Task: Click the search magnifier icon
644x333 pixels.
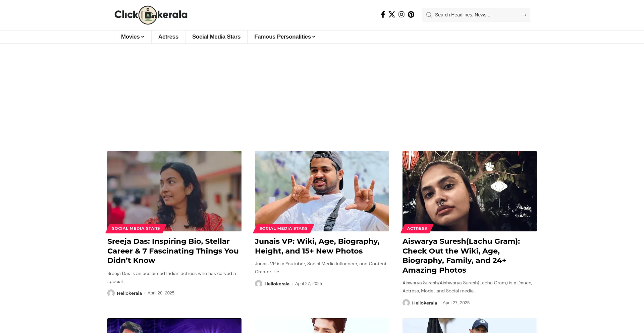Action: (x=429, y=15)
